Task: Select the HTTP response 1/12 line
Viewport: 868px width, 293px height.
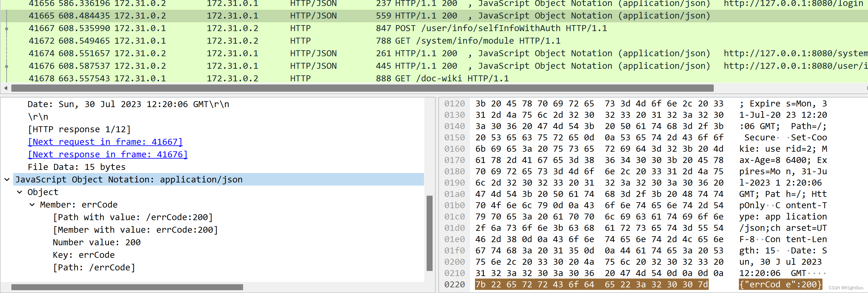Action: point(79,129)
